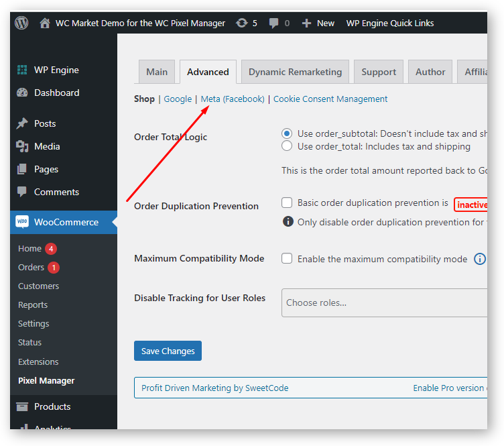
Task: Click the Pages icon in sidebar
Action: coord(22,169)
